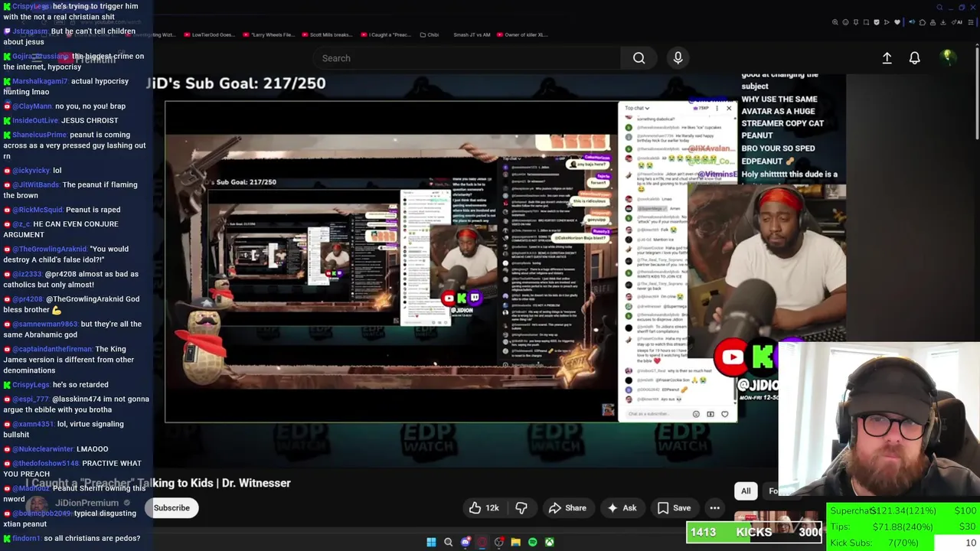The width and height of the screenshot is (980, 551).
Task: Click 'Kick Subs:' stat in green overlay
Action: 850,543
